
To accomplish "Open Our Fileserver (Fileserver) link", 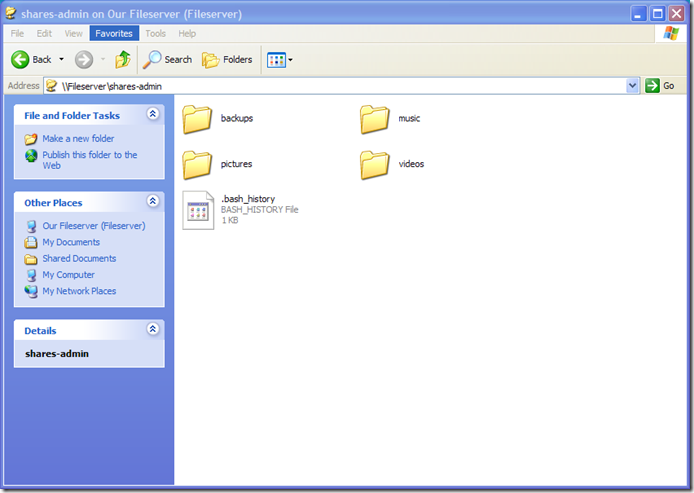I will 94,226.
